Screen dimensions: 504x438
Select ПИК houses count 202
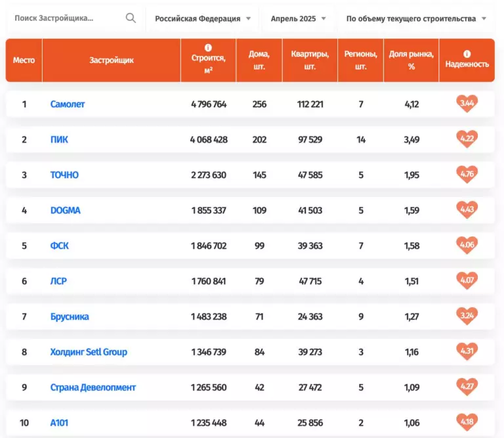pos(259,140)
